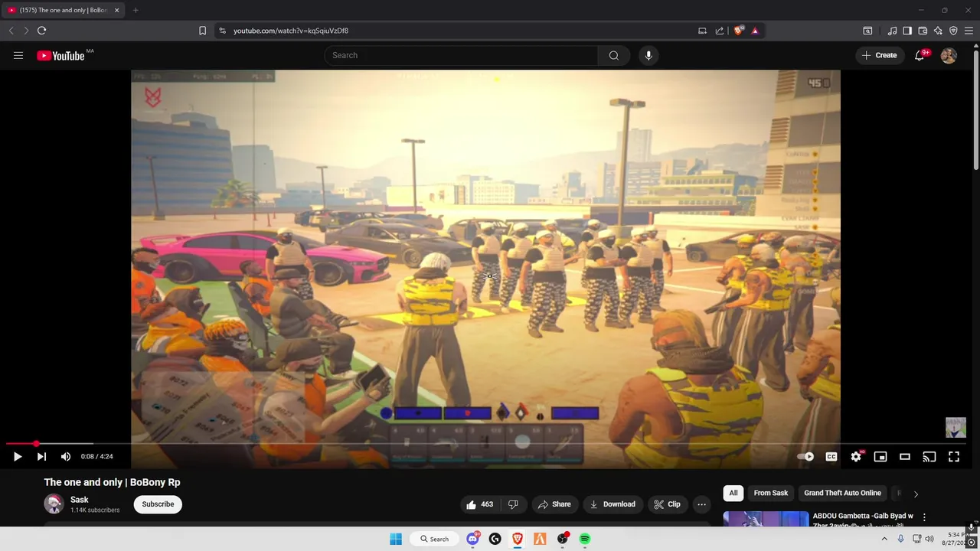
Task: Cast the video to a TV
Action: pyautogui.click(x=929, y=457)
